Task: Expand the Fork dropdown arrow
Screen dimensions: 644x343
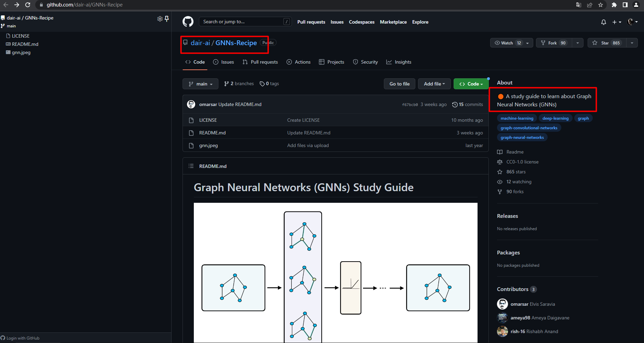Action: 578,43
